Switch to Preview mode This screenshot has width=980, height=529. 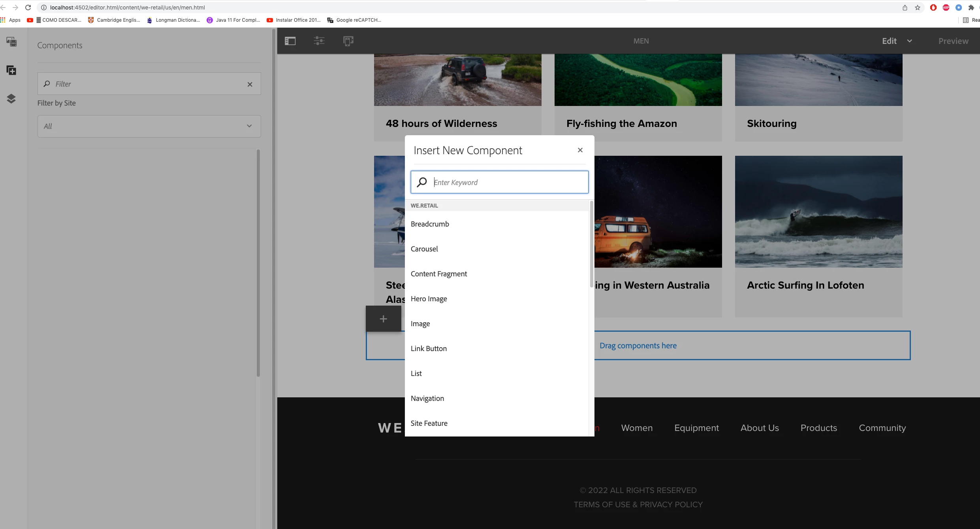coord(953,41)
